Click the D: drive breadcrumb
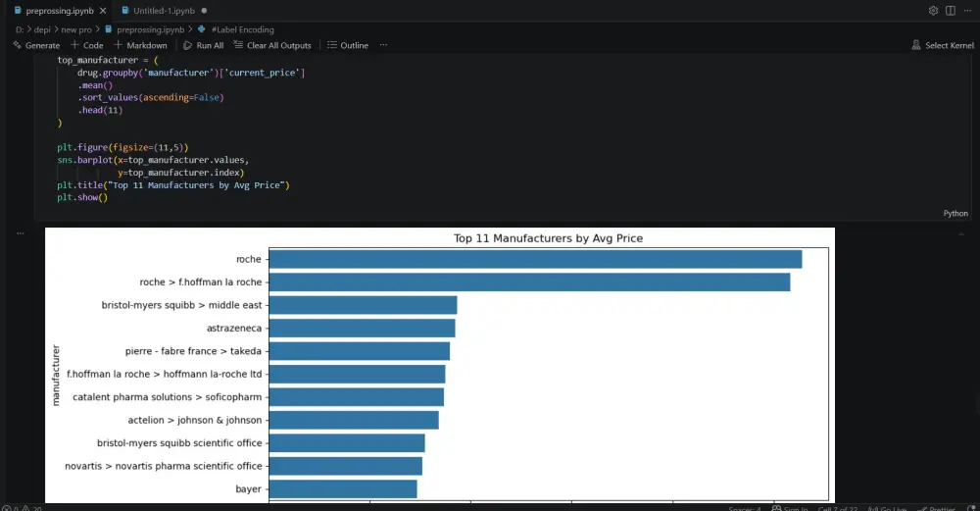Screen dimensions: 980x511 20,29
